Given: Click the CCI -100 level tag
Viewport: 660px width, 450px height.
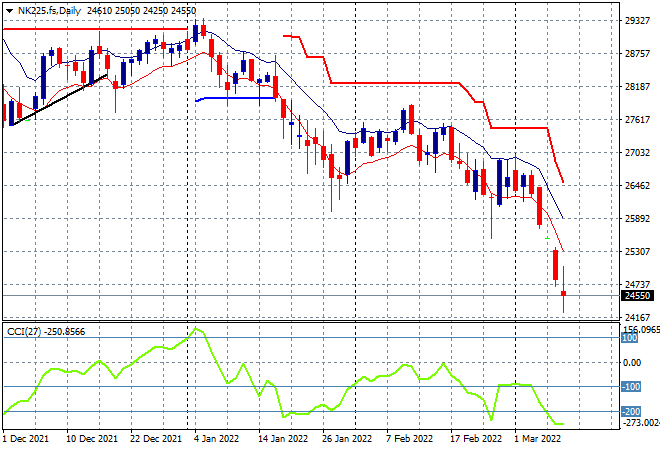Looking at the screenshot, I should click(631, 386).
